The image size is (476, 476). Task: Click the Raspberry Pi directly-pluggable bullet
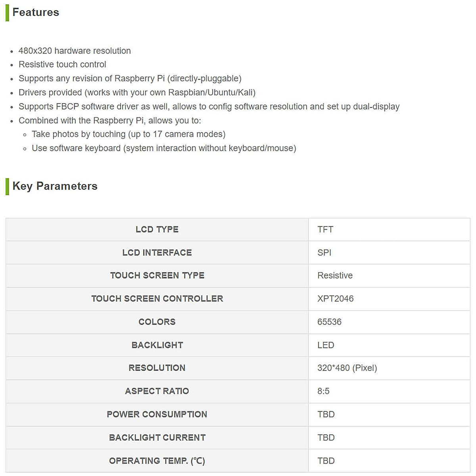coord(130,79)
